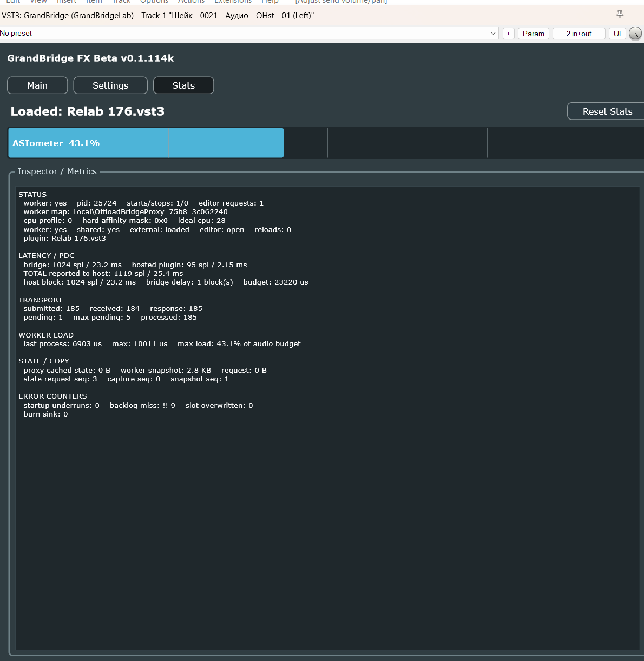Click the 'pid: 25724' value
This screenshot has height=661, width=644.
click(97, 203)
